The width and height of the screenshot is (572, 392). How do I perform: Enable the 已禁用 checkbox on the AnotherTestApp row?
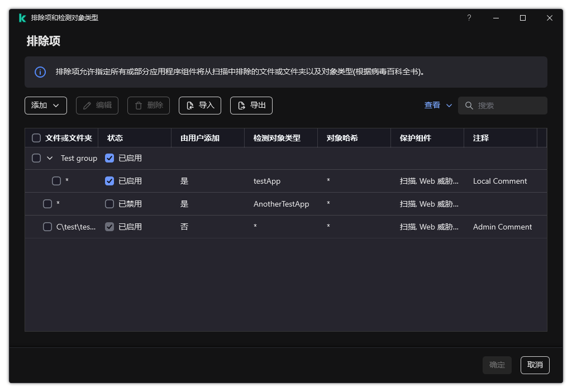pos(109,204)
